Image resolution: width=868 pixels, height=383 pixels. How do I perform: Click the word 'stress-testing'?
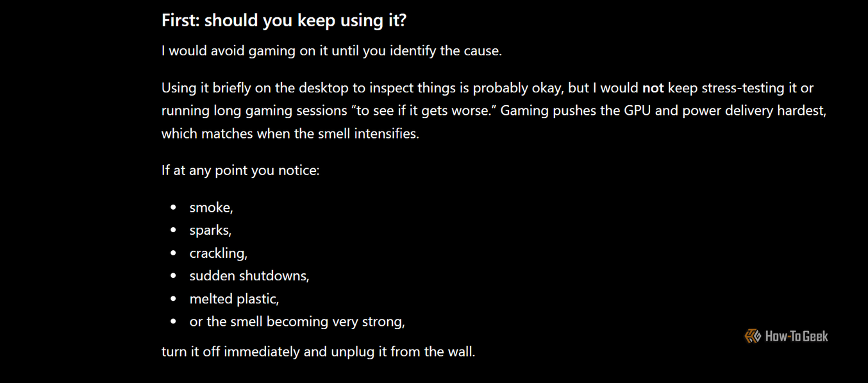pyautogui.click(x=742, y=88)
